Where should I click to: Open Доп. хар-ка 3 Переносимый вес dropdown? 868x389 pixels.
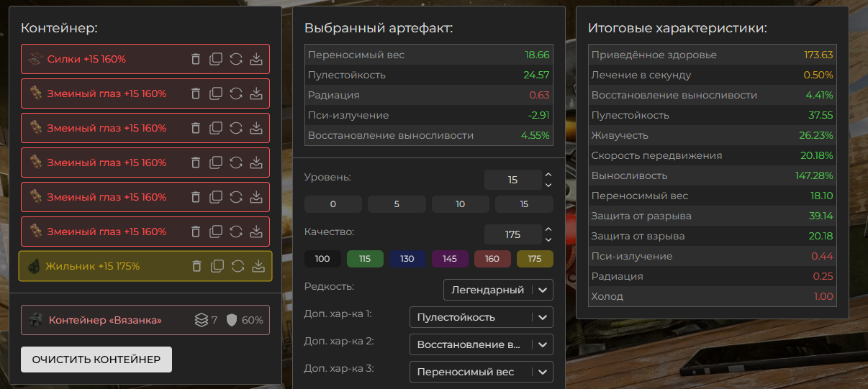point(481,372)
